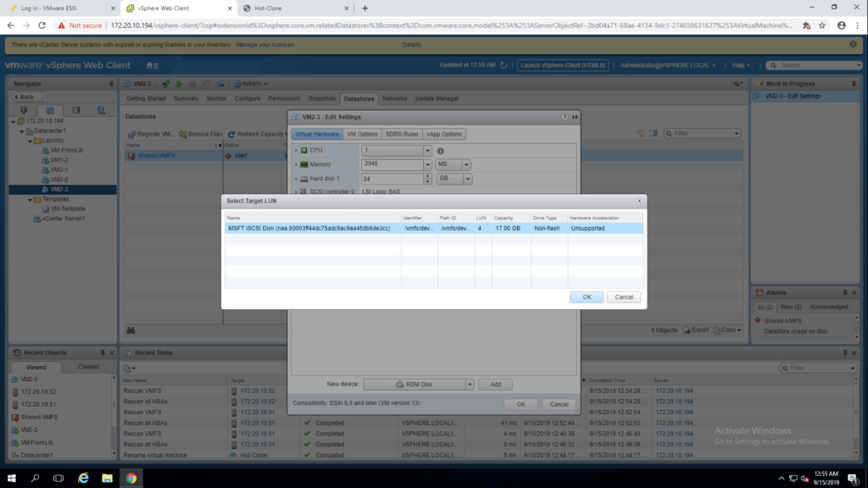Confirm LUN selection with OK button
The width and height of the screenshot is (868, 488).
pyautogui.click(x=586, y=297)
